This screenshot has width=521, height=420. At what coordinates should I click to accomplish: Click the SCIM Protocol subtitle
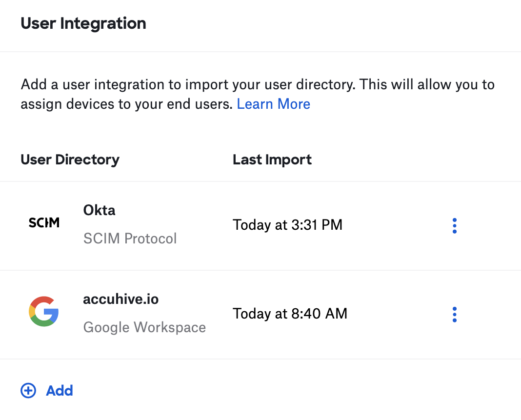(x=130, y=239)
